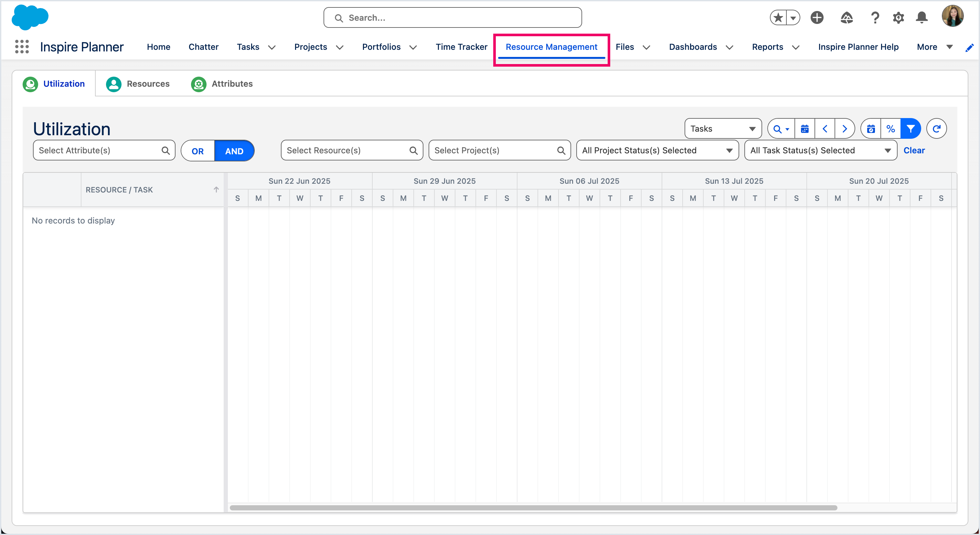Screen dimensions: 980x535
Task: Open the Files tab
Action: click(x=625, y=47)
